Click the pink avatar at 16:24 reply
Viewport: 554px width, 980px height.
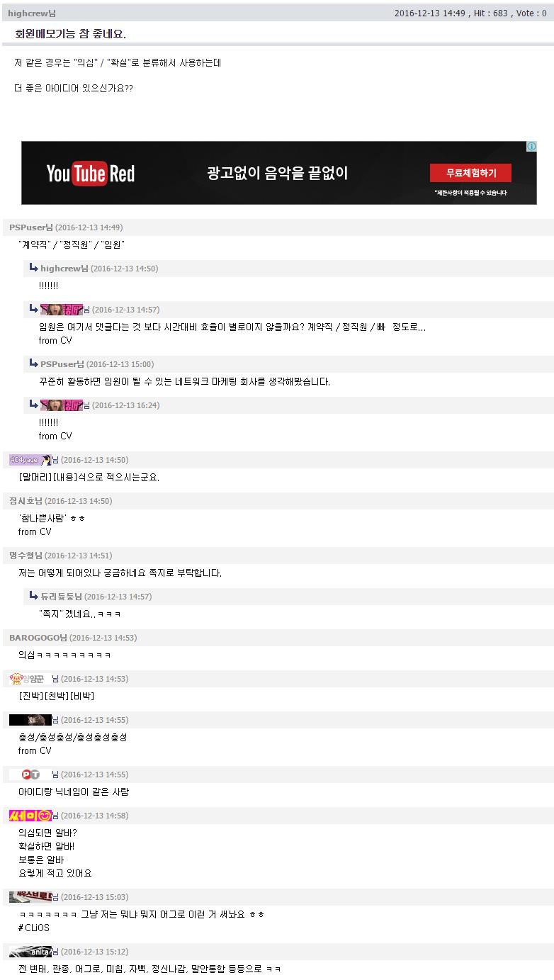(x=62, y=405)
